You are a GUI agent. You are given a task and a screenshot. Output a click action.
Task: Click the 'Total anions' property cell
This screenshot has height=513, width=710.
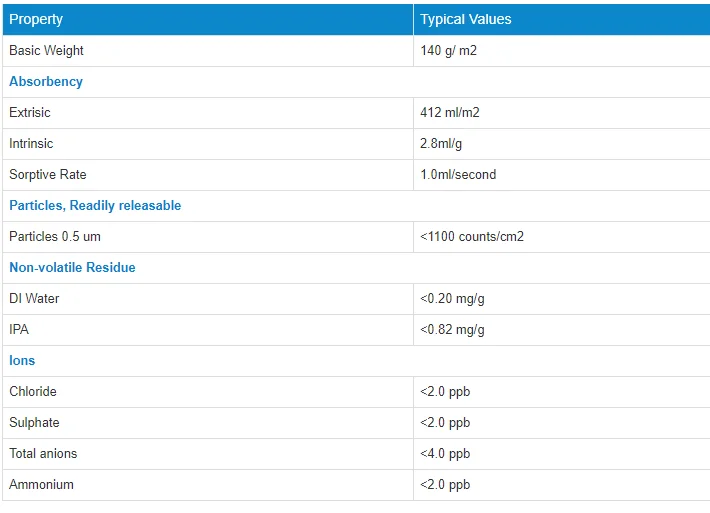[208, 454]
